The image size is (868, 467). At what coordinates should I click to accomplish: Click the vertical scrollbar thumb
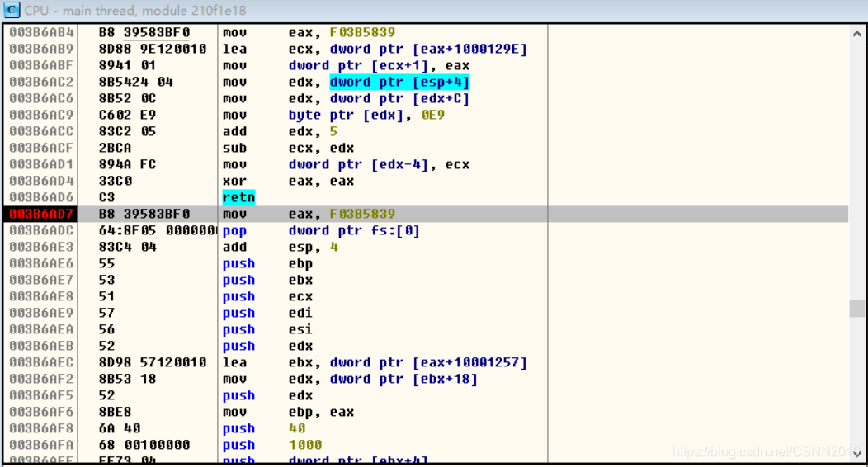click(857, 309)
